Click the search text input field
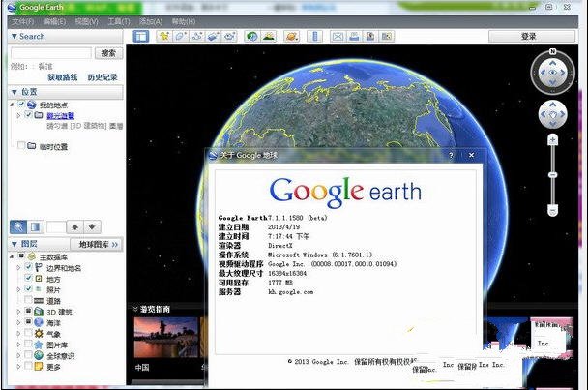 pyautogui.click(x=51, y=53)
